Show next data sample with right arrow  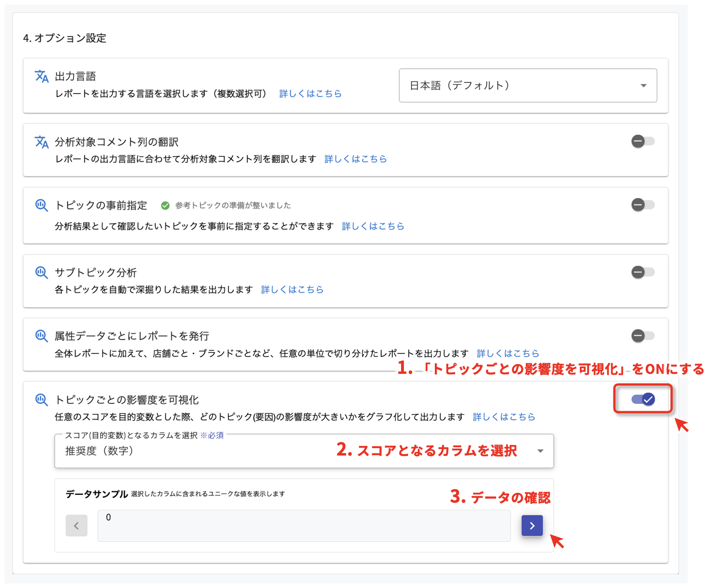coord(532,526)
